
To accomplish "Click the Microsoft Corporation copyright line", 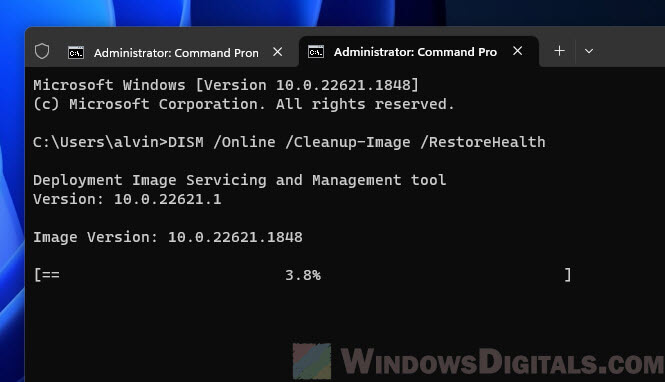I will click(244, 104).
